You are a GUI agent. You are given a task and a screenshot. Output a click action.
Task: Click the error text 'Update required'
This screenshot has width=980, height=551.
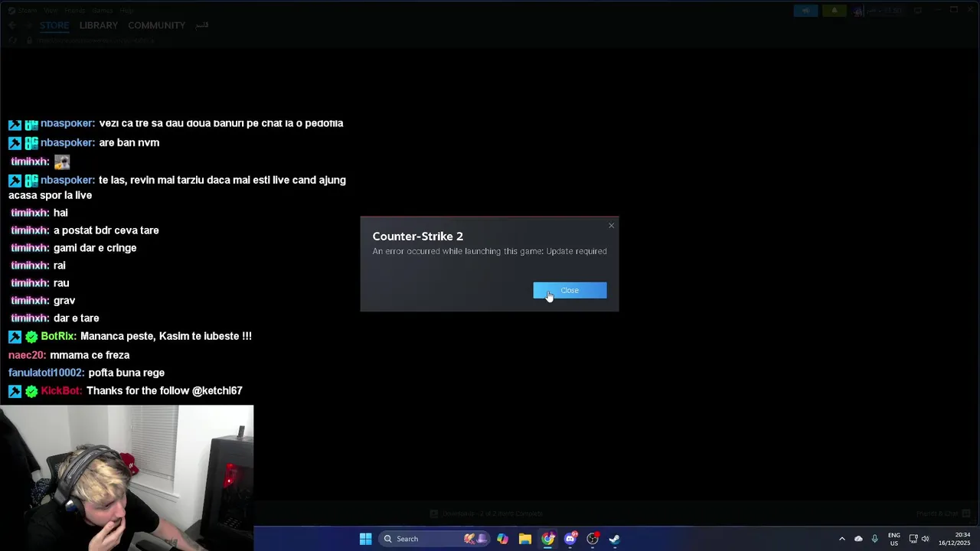[577, 251]
